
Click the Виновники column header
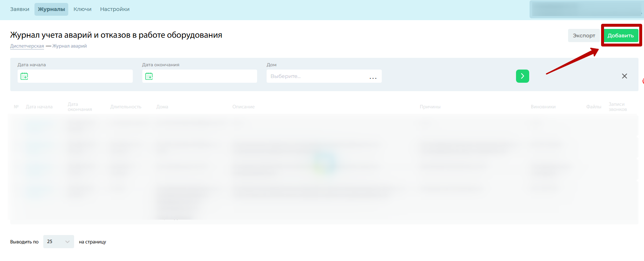click(543, 107)
